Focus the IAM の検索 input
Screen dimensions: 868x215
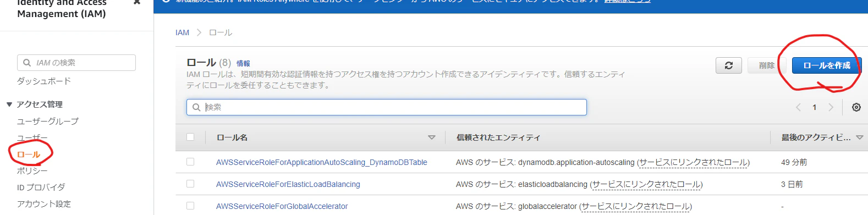(x=76, y=63)
